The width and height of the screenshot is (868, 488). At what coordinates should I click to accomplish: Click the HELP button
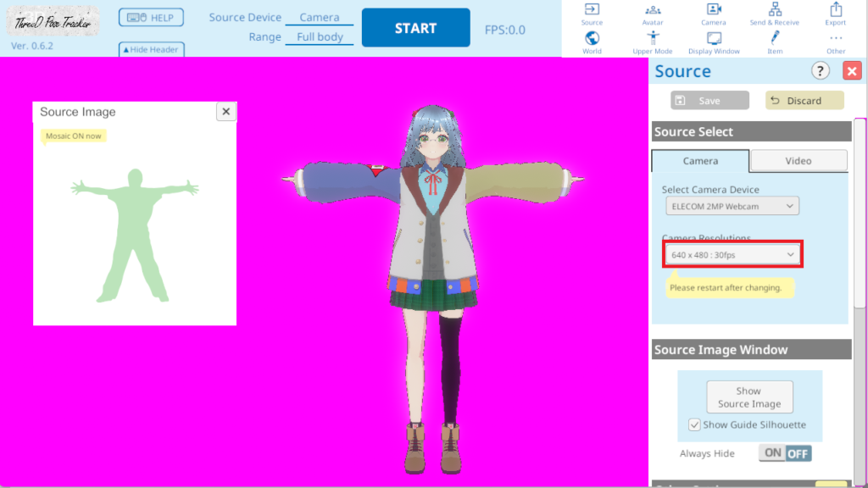point(151,18)
